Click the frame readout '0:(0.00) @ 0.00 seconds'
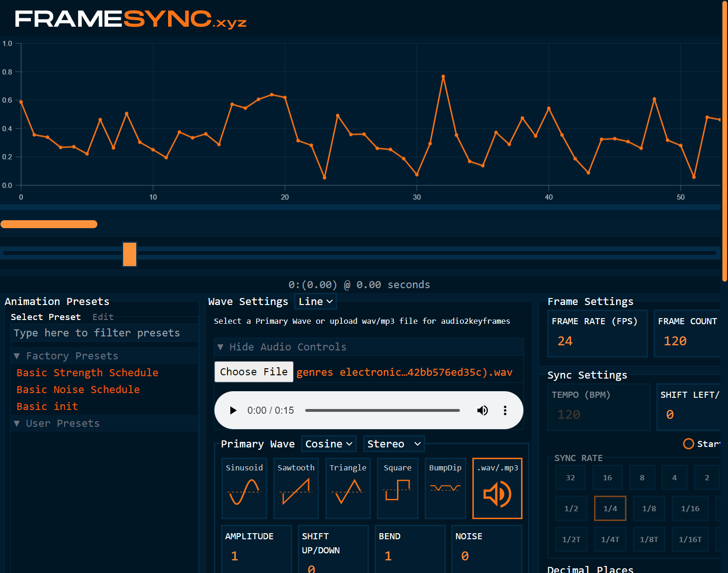The image size is (728, 573). pos(359,284)
